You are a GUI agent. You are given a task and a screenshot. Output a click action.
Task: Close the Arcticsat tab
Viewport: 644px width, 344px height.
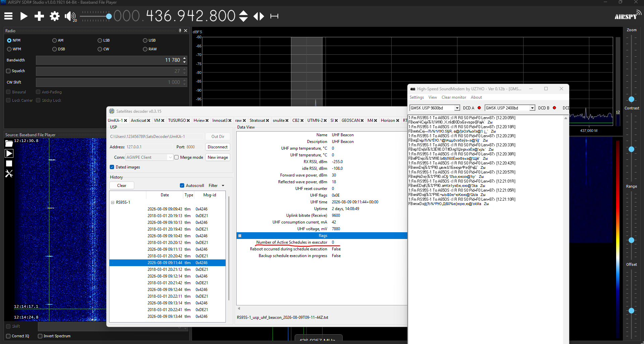[149, 120]
